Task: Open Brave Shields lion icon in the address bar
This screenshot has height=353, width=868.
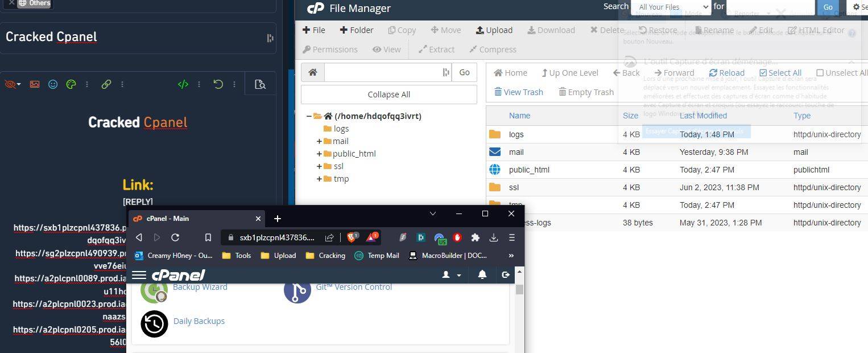Action: pos(352,237)
